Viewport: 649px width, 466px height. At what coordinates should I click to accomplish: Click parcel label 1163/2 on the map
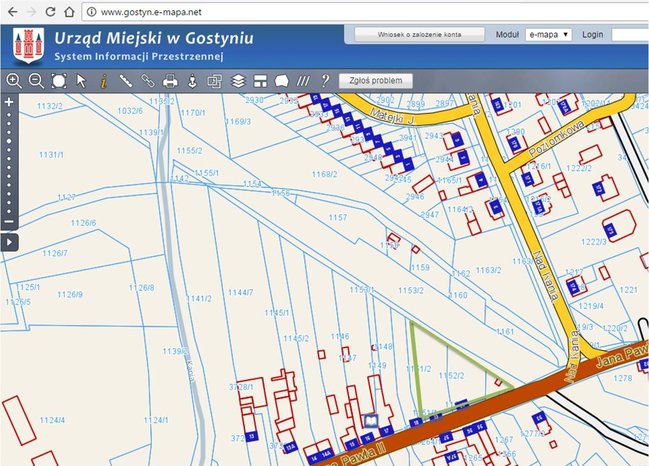pyautogui.click(x=488, y=270)
